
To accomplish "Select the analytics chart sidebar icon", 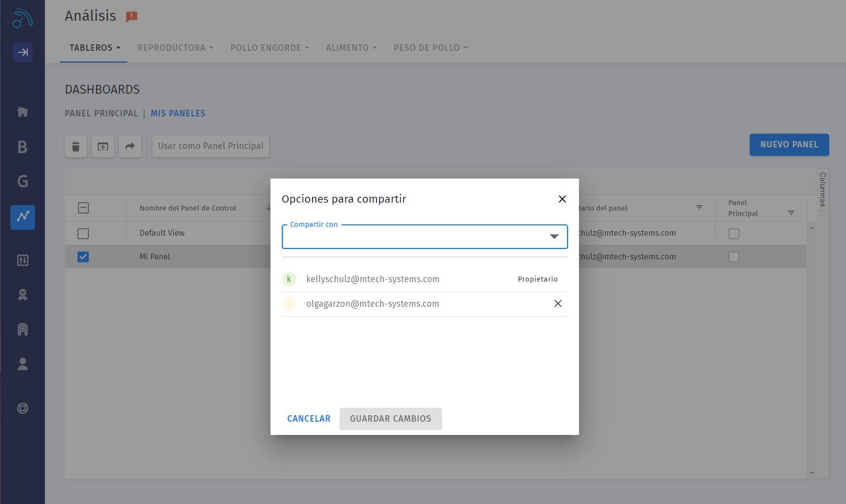I will point(23,217).
